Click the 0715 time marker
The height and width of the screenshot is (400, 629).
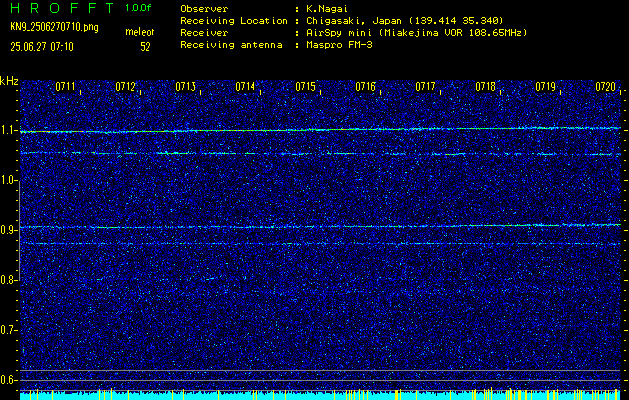coord(305,87)
